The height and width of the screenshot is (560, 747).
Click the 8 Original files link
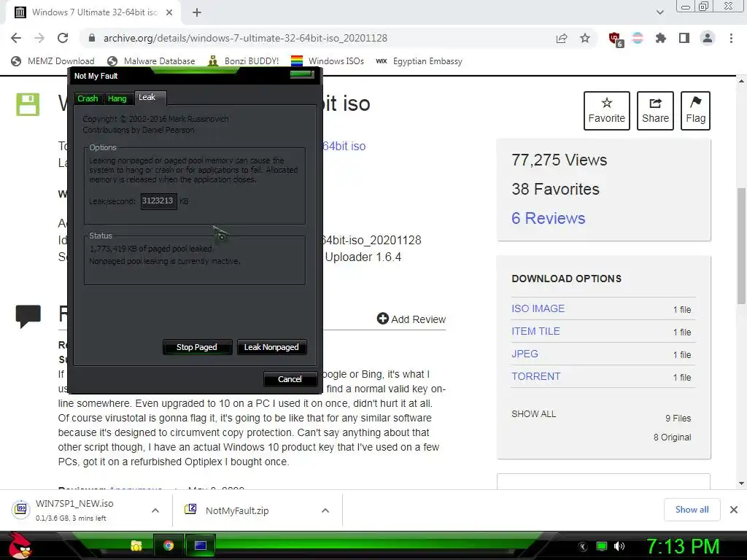pos(672,437)
